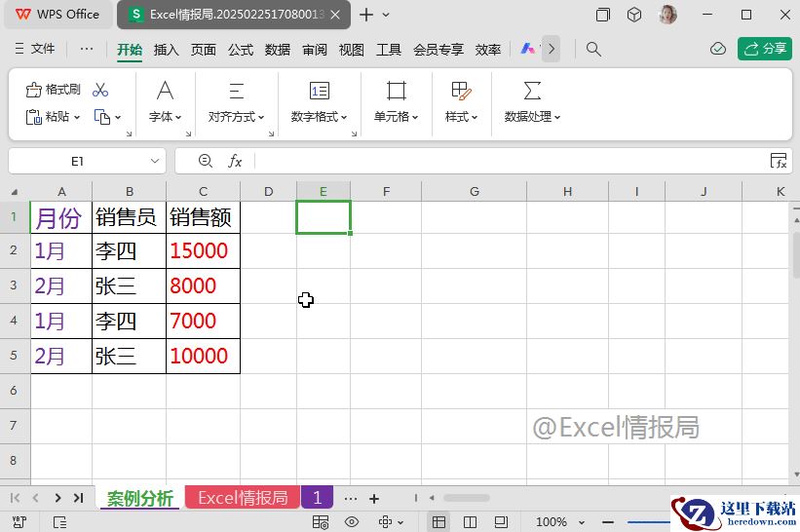
Task: Open the Name Box dropdown arrow
Action: click(155, 161)
